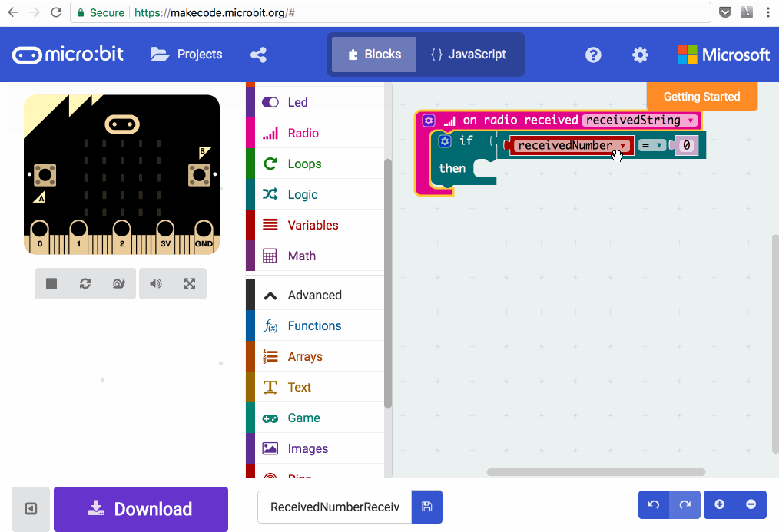This screenshot has width=779, height=532.
Task: Click the Functions f(x) icon
Action: 270,326
